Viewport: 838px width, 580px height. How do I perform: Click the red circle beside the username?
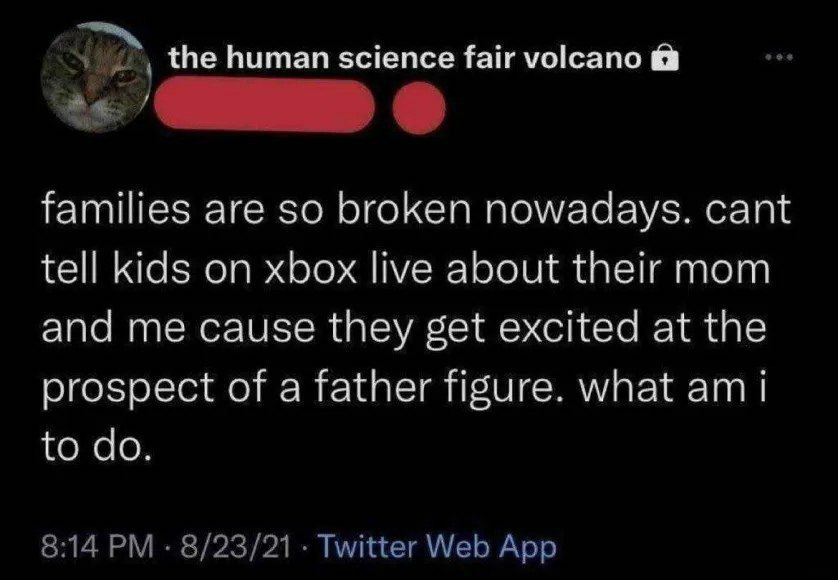[x=419, y=108]
